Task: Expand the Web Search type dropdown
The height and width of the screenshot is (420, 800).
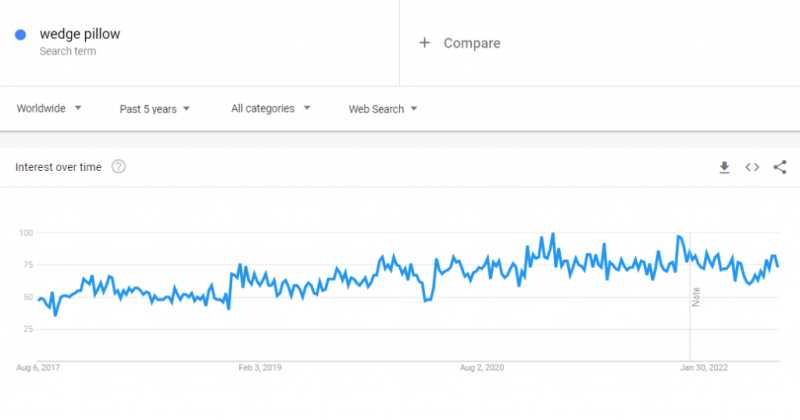Action: point(383,108)
